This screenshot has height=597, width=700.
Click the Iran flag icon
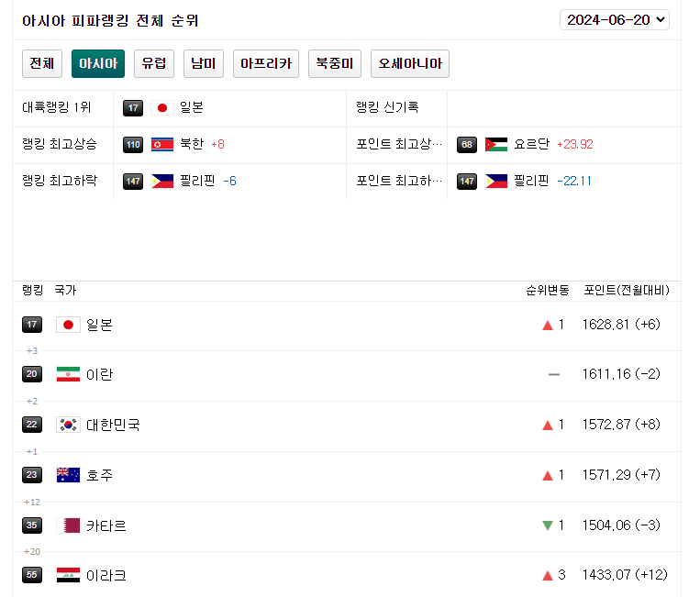[x=68, y=374]
